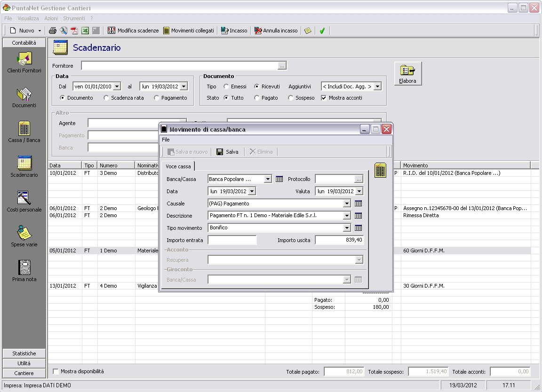Image resolution: width=542 pixels, height=392 pixels.
Task: Select the Emessi document type radio
Action: coord(226,86)
